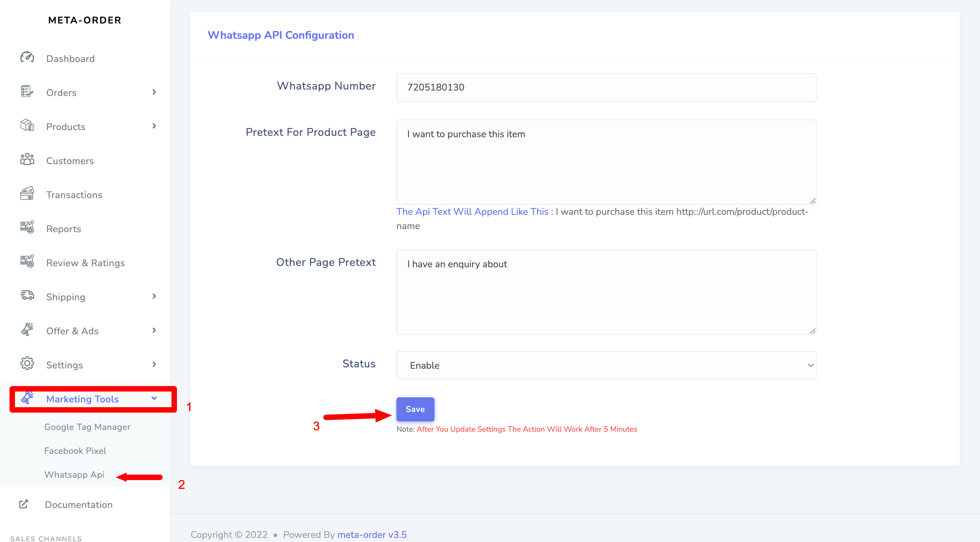The width and height of the screenshot is (980, 542).
Task: Click the Dashboard speedometer icon
Action: (x=27, y=58)
